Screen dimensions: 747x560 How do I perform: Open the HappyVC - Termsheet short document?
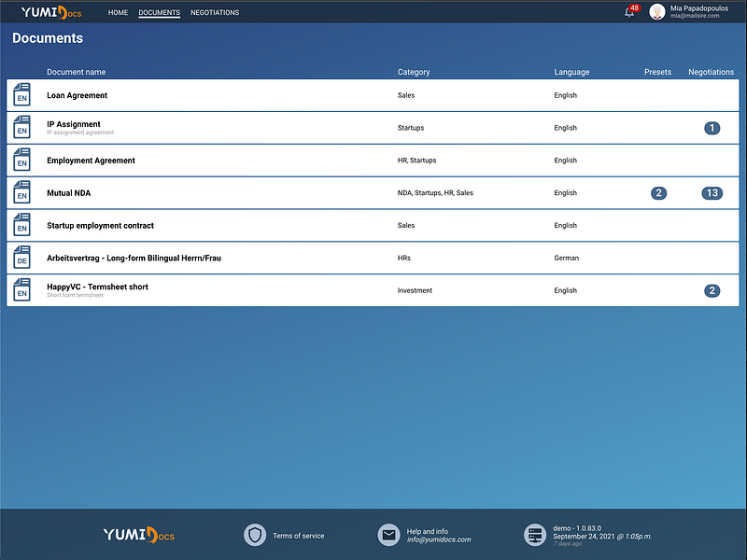click(97, 287)
